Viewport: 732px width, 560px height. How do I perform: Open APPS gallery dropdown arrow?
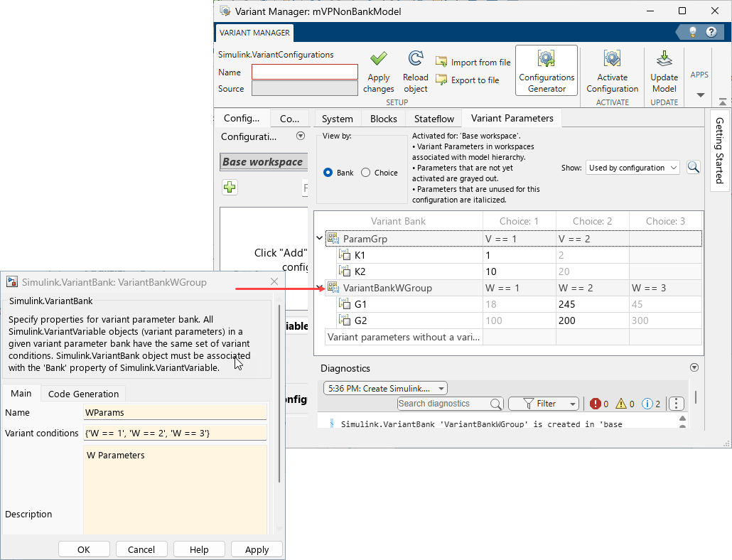coord(700,95)
